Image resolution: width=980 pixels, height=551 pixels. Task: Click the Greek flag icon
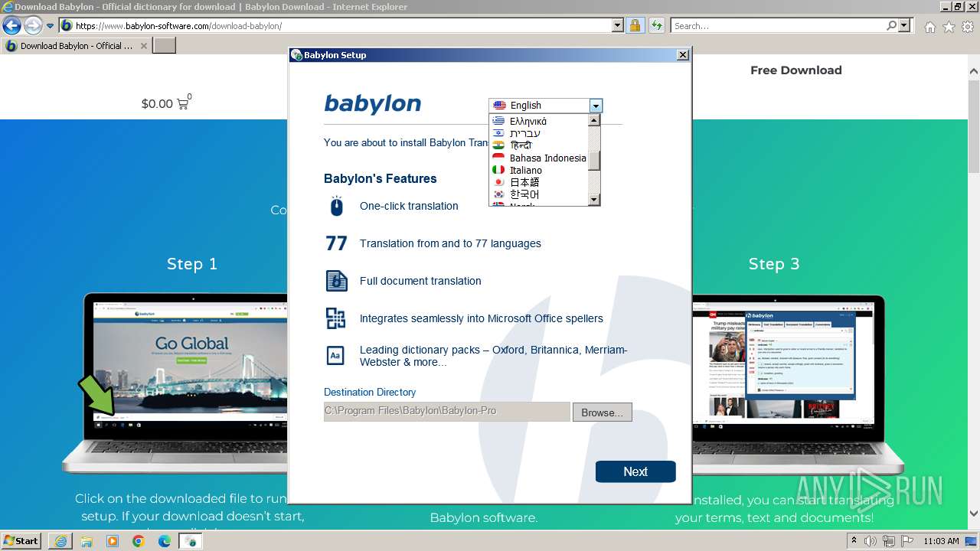[x=498, y=121]
